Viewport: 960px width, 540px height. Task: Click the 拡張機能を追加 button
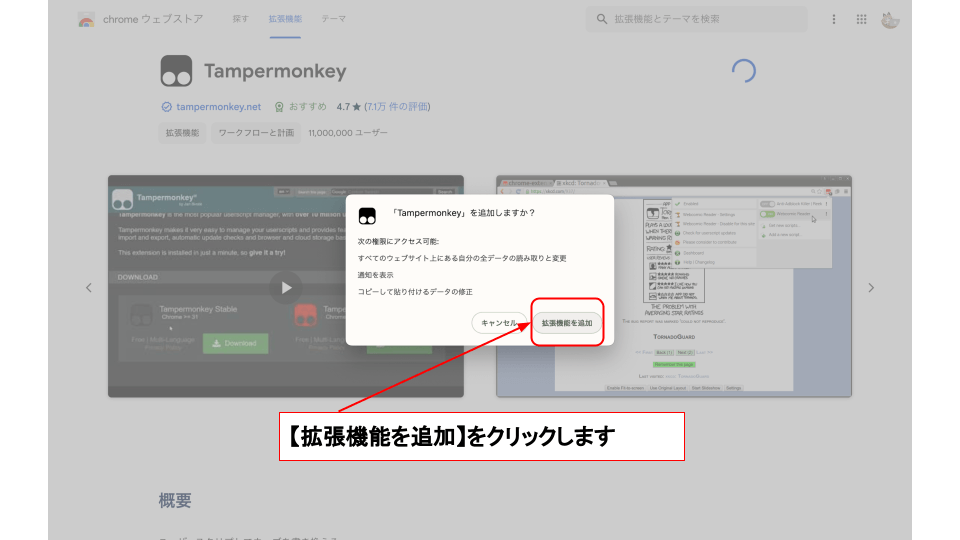pyautogui.click(x=567, y=323)
